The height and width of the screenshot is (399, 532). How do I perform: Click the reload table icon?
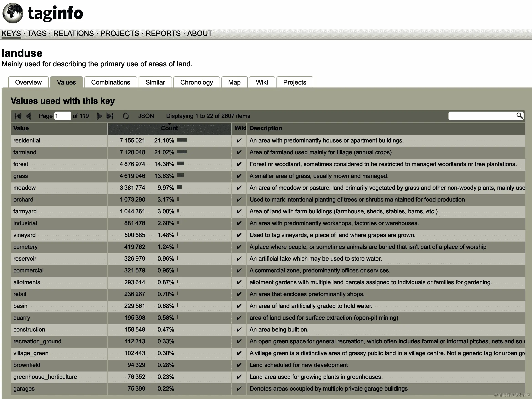126,116
